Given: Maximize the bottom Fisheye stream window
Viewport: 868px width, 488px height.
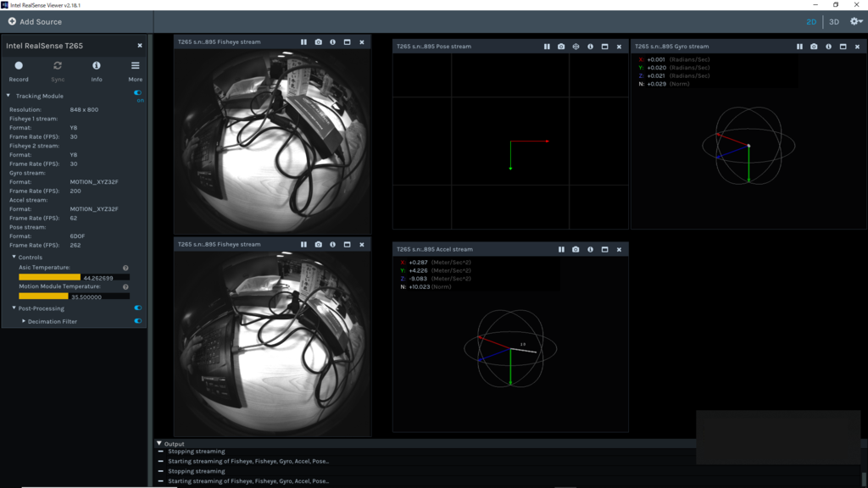Looking at the screenshot, I should click(x=347, y=244).
